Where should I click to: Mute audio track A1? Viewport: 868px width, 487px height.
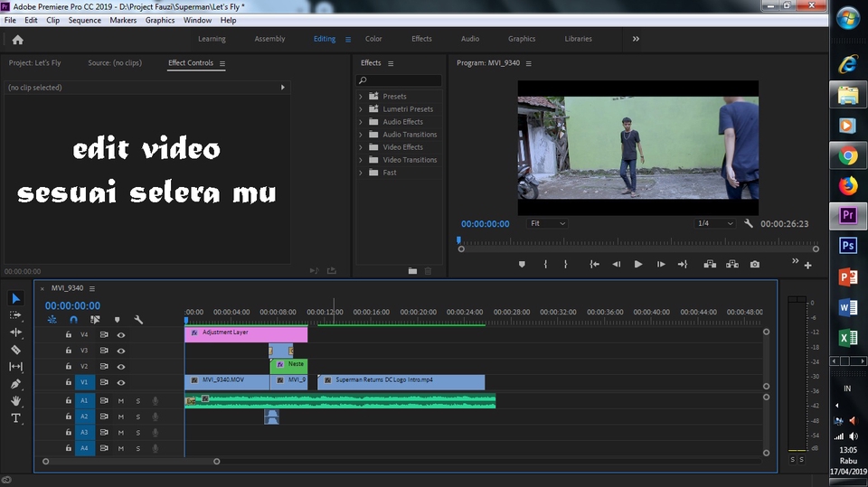[121, 400]
